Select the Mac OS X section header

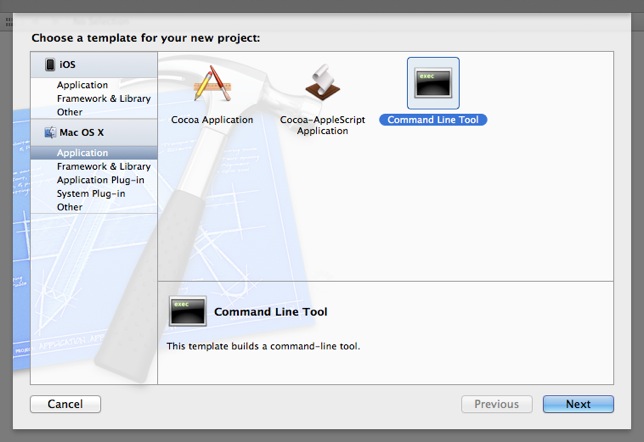point(94,133)
